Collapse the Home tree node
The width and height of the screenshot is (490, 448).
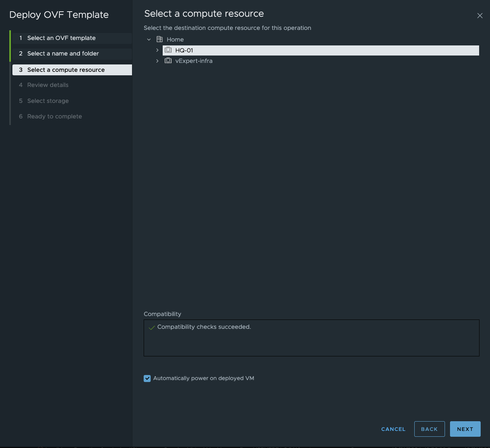149,39
